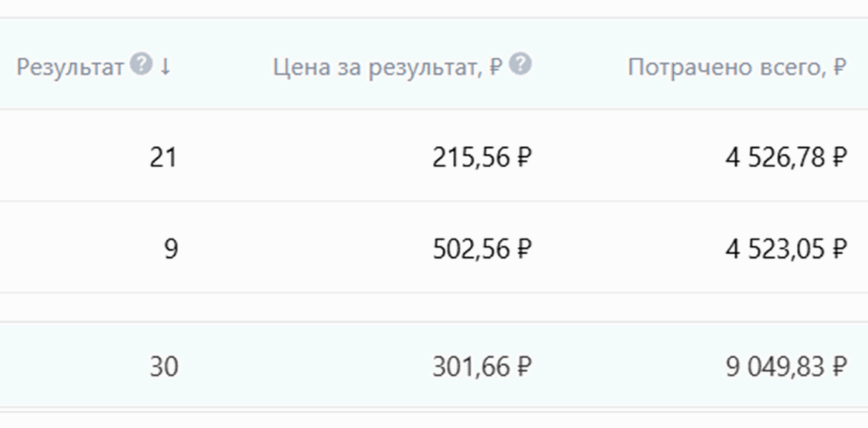
Task: Click the ₽ symbol in Цена за результат header
Action: (496, 68)
